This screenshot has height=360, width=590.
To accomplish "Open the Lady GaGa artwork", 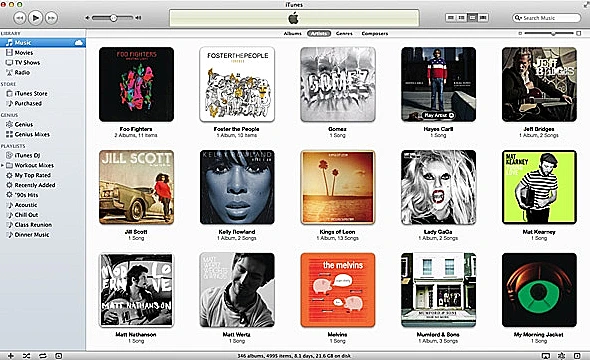I will (438, 187).
